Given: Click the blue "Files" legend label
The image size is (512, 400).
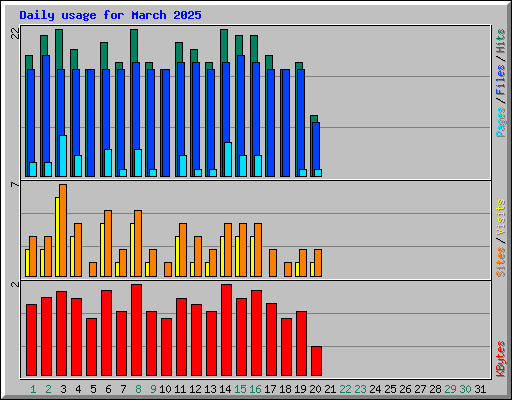Looking at the screenshot, I should 500,79.
